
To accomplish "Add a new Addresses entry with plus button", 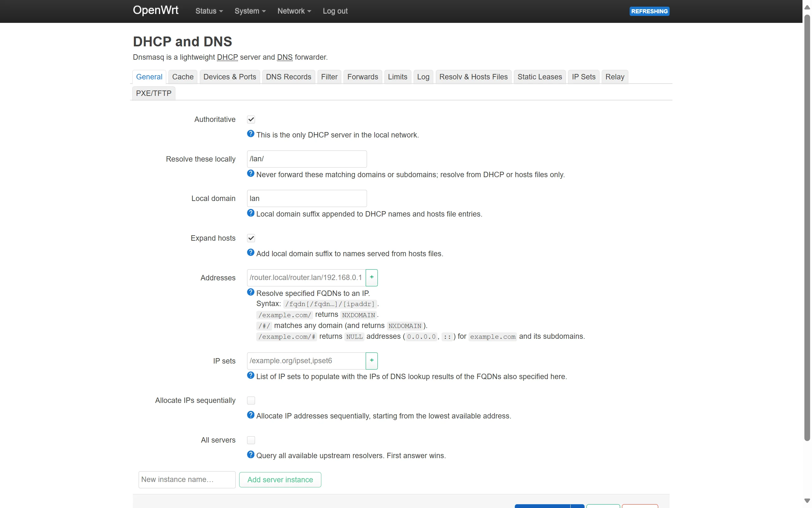I will 371,277.
